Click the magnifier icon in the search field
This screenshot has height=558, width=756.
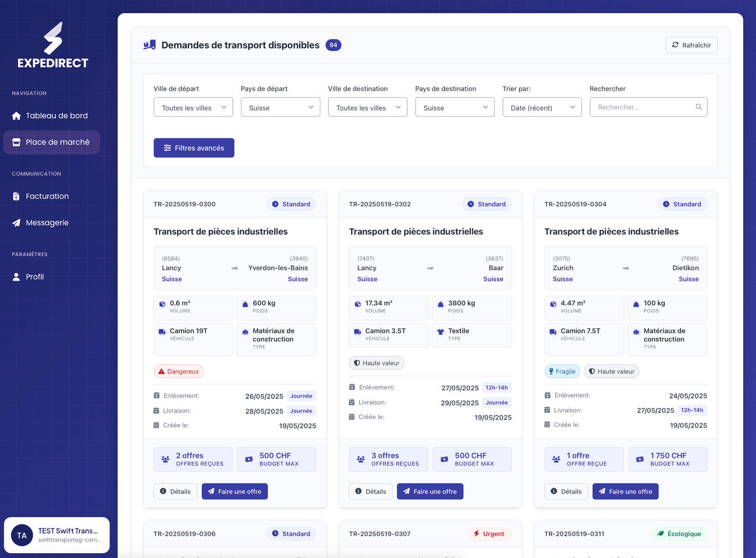coord(698,107)
